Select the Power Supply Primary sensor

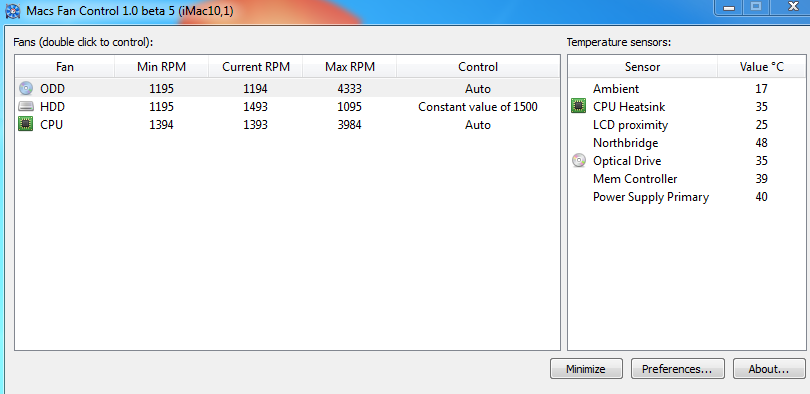pos(651,197)
